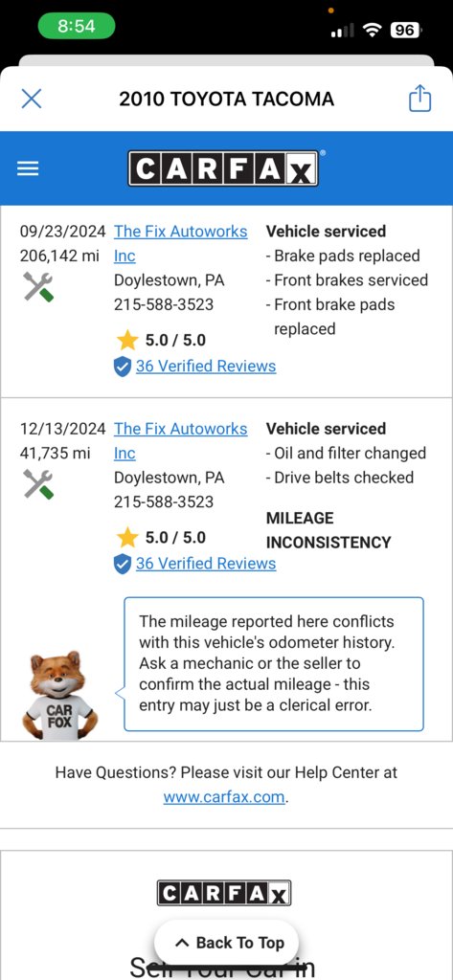Tap the wrench service icon for 09/23/2024

coord(38,287)
